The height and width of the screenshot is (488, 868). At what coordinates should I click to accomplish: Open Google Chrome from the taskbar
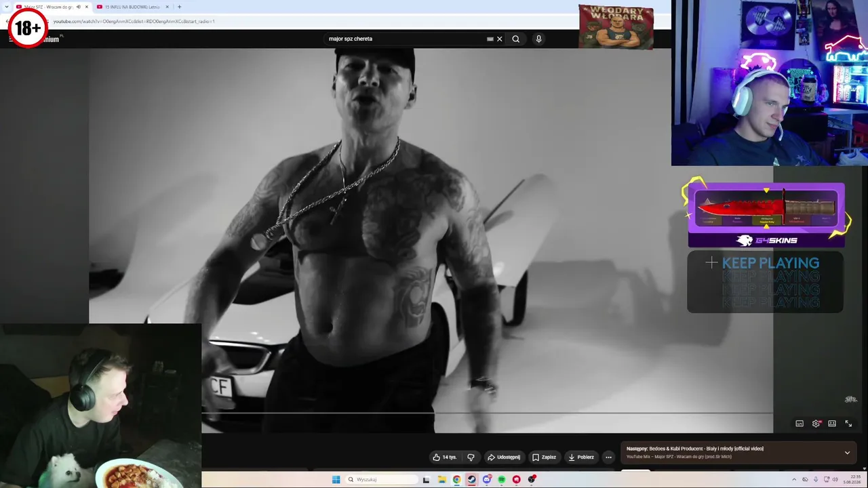pyautogui.click(x=456, y=480)
